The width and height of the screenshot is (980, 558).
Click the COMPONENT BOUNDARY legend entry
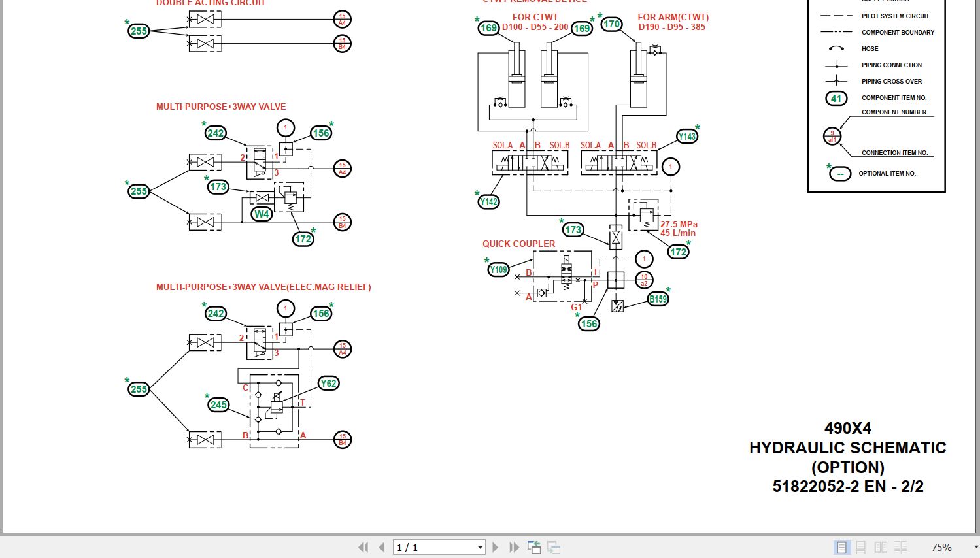pos(898,32)
